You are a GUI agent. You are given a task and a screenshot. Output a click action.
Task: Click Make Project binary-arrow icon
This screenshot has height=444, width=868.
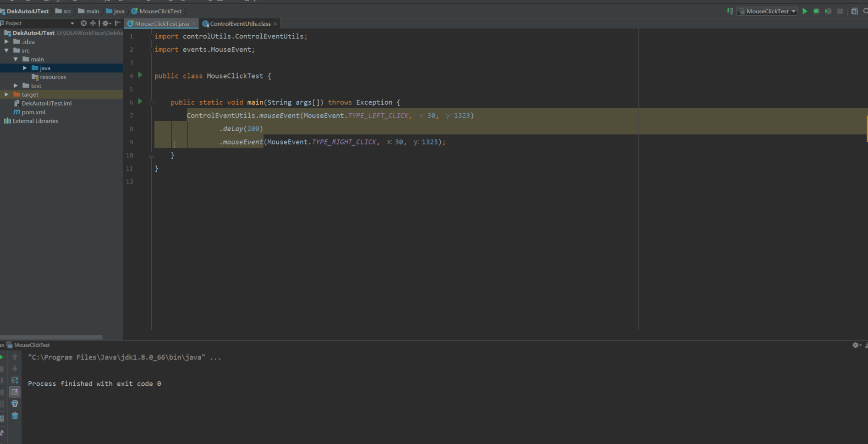point(730,11)
